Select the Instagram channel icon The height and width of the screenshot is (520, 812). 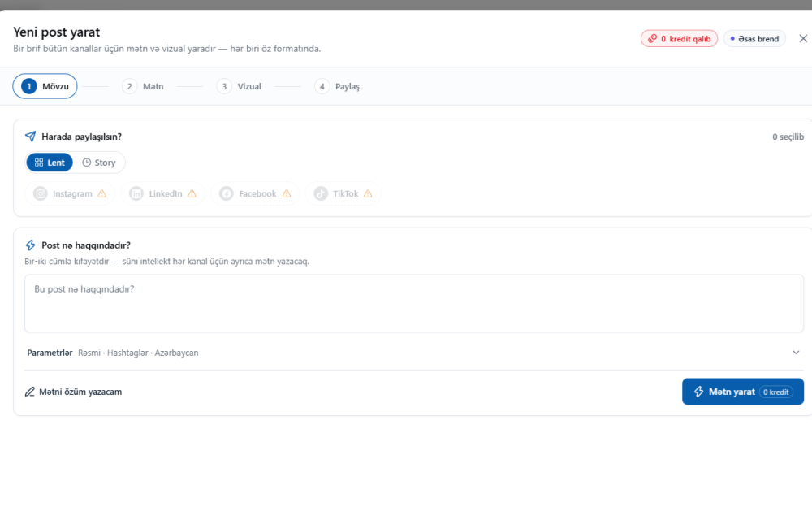[41, 193]
